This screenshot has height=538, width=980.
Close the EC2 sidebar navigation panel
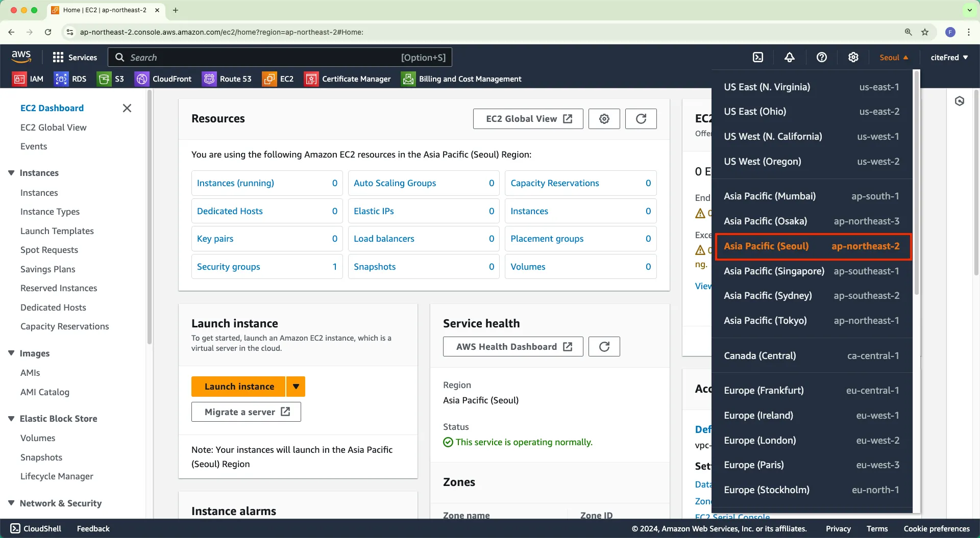(127, 108)
